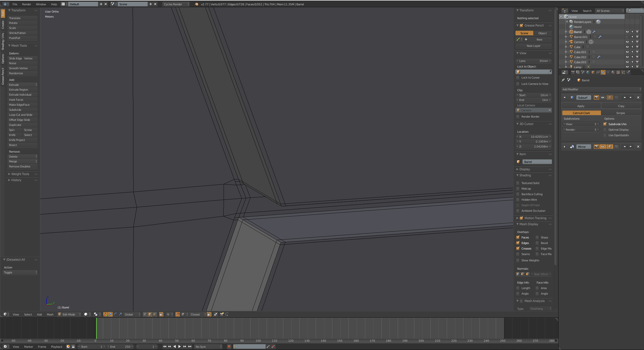Jump to the timeline's last frame
Viewport: 644px width, 350px height.
(x=190, y=346)
